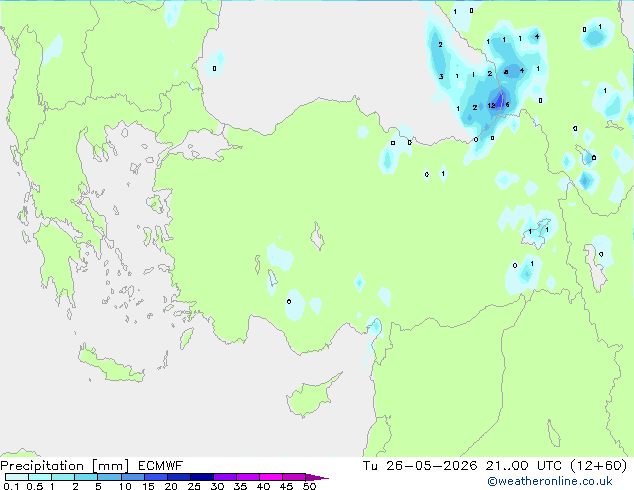Click the '30' legend scale label
Image resolution: width=634 pixels, height=490 pixels.
click(217, 486)
